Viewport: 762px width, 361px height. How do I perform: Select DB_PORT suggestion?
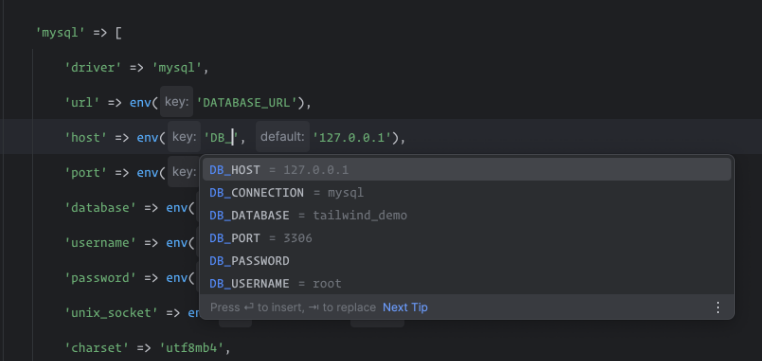(x=467, y=238)
